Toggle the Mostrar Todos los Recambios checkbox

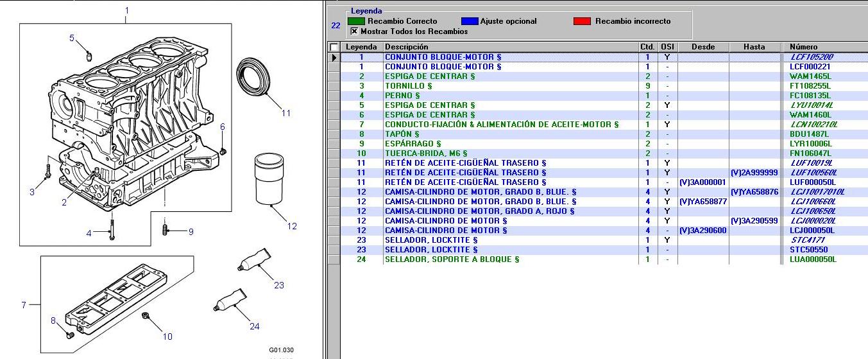point(354,31)
